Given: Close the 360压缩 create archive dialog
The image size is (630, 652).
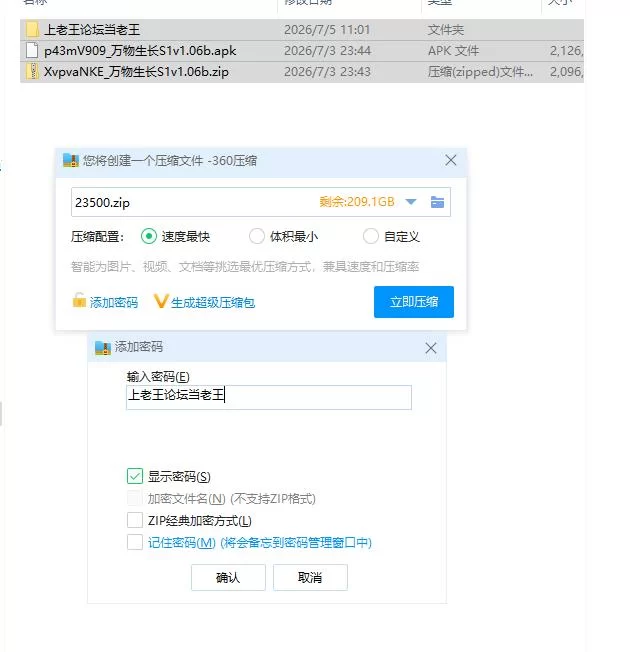Looking at the screenshot, I should point(451,160).
